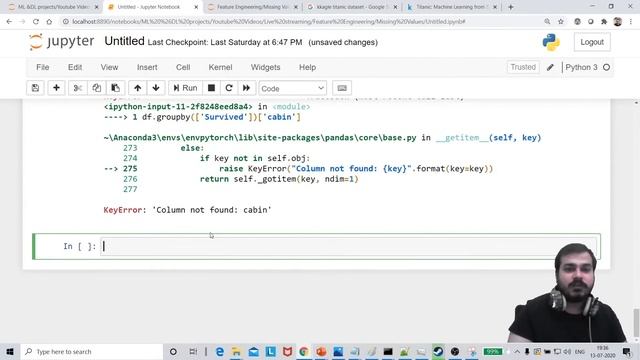Open the Insert menu
This screenshot has width=640, height=360.
point(147,67)
